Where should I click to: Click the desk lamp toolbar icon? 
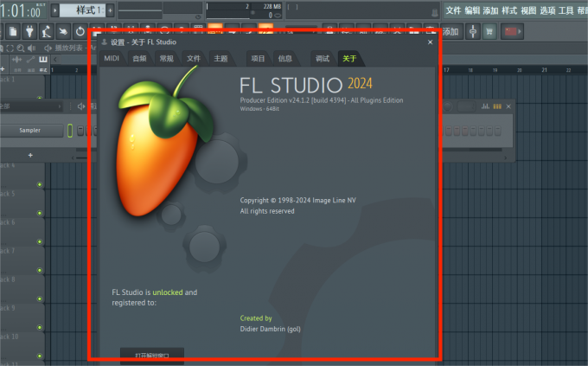click(47, 31)
